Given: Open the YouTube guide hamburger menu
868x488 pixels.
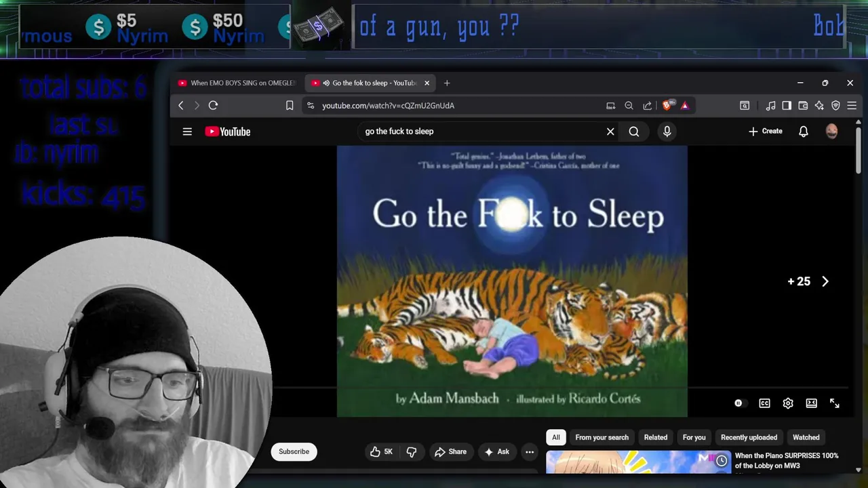Looking at the screenshot, I should pyautogui.click(x=187, y=131).
